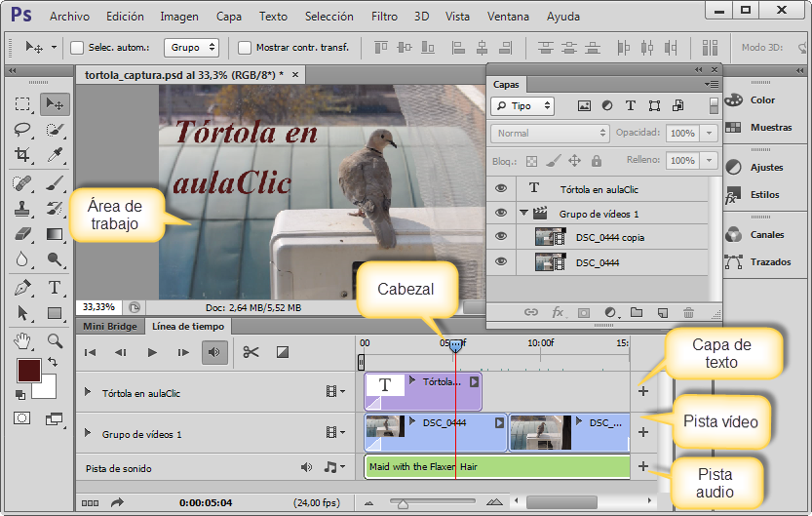812x516 pixels.
Task: Click the scissors split-at-playhead icon
Action: [x=251, y=352]
